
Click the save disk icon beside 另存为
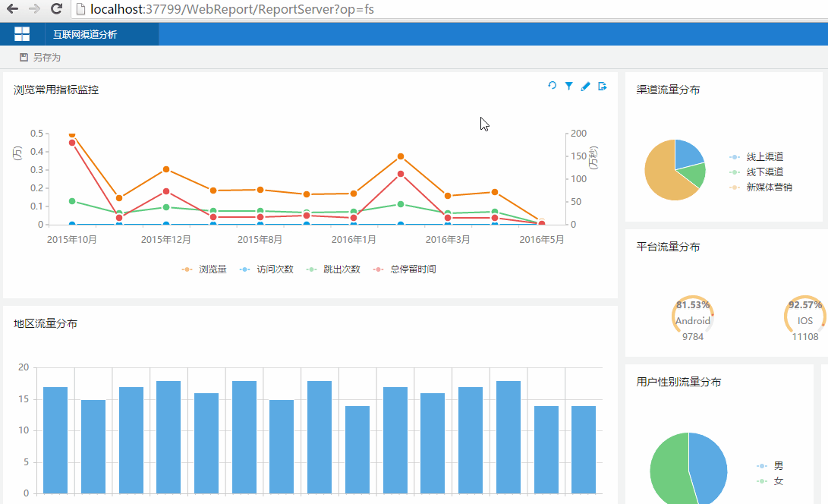(x=24, y=57)
